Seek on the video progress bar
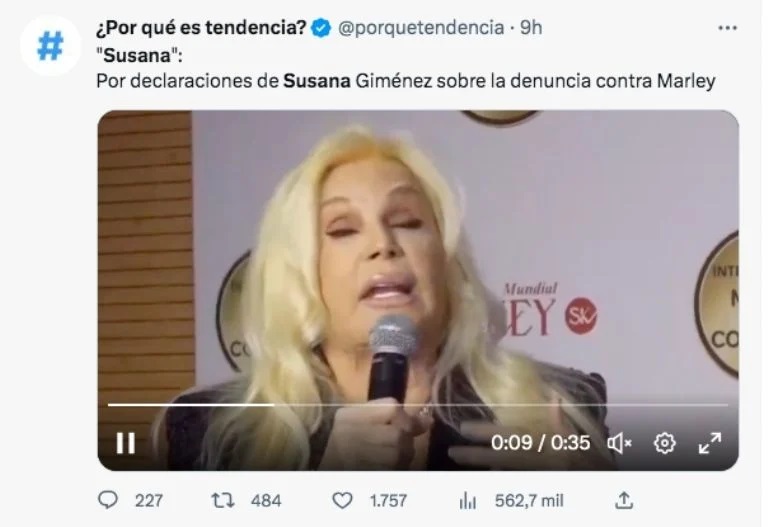 click(x=418, y=405)
